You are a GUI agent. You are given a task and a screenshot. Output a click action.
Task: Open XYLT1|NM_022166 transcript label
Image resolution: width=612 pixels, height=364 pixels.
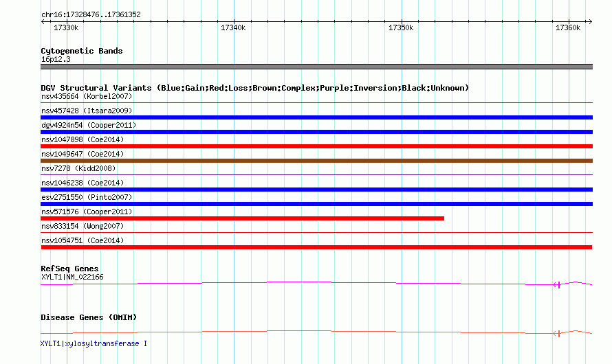tap(72, 277)
